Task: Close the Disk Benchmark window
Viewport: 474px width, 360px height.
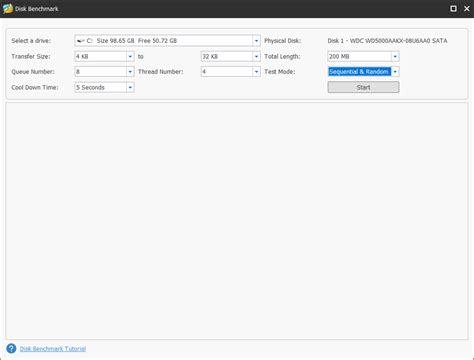Action: (467, 9)
